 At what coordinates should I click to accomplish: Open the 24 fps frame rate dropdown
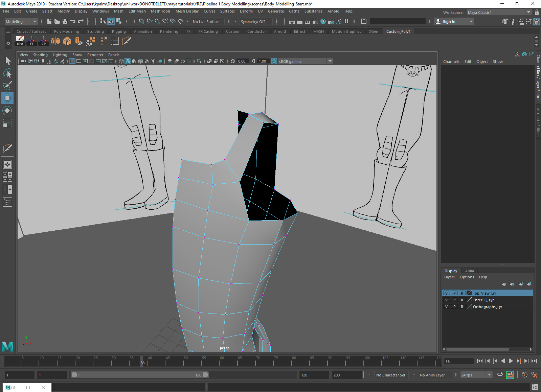pos(489,375)
